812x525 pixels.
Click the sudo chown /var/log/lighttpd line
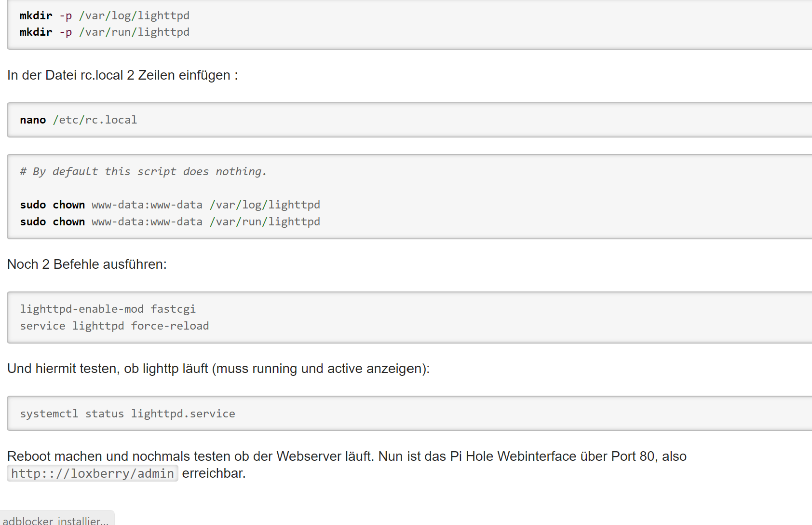(x=170, y=205)
